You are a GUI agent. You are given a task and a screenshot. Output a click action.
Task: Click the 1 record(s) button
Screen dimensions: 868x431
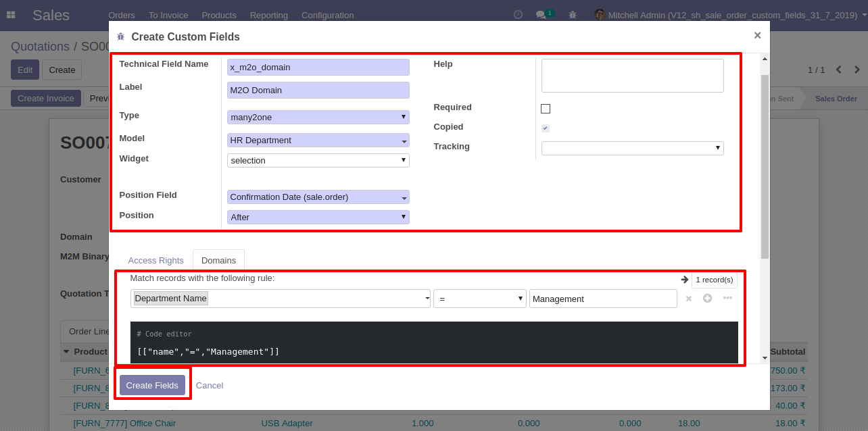(715, 280)
